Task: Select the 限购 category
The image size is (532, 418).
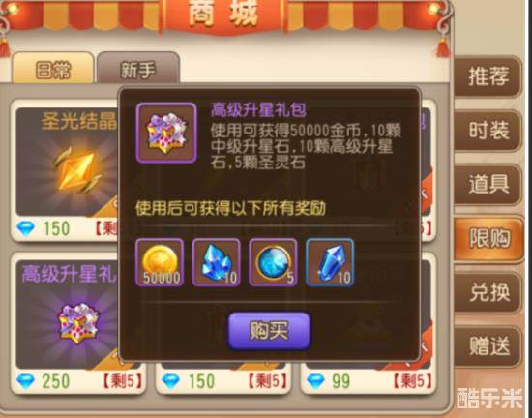Action: (488, 239)
